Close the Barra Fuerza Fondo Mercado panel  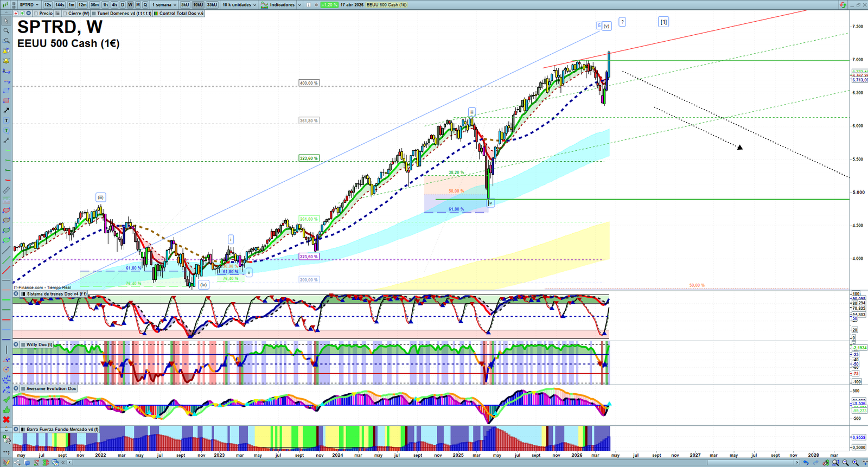point(16,429)
